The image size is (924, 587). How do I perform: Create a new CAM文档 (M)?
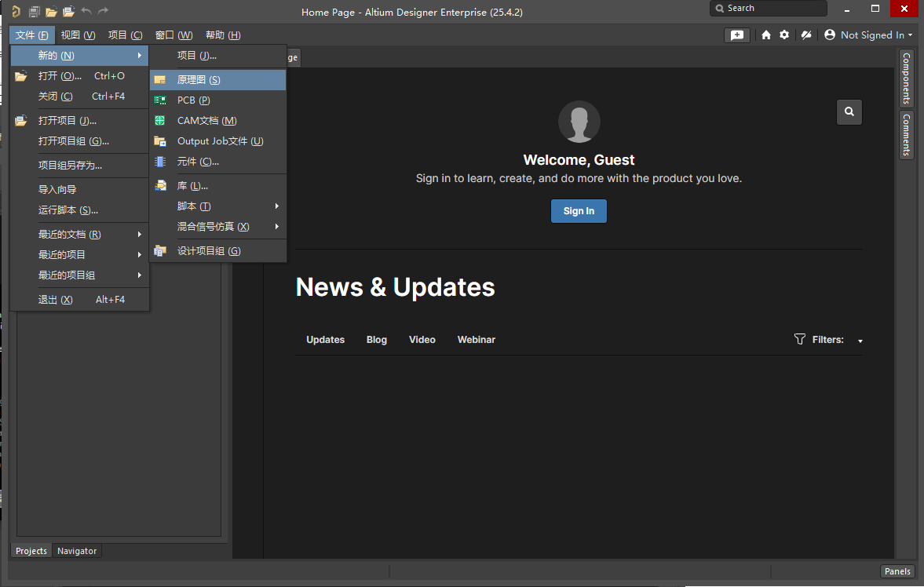(218, 121)
